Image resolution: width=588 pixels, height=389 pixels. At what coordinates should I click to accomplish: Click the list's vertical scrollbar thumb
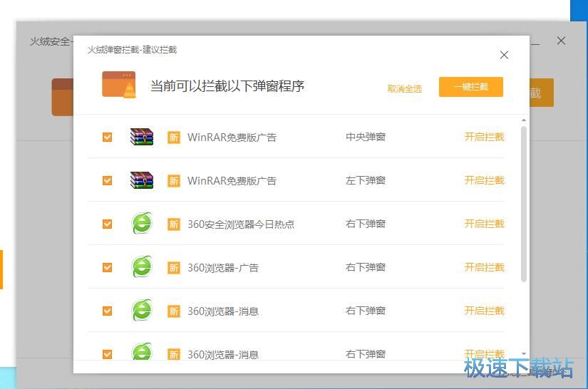pos(524,204)
